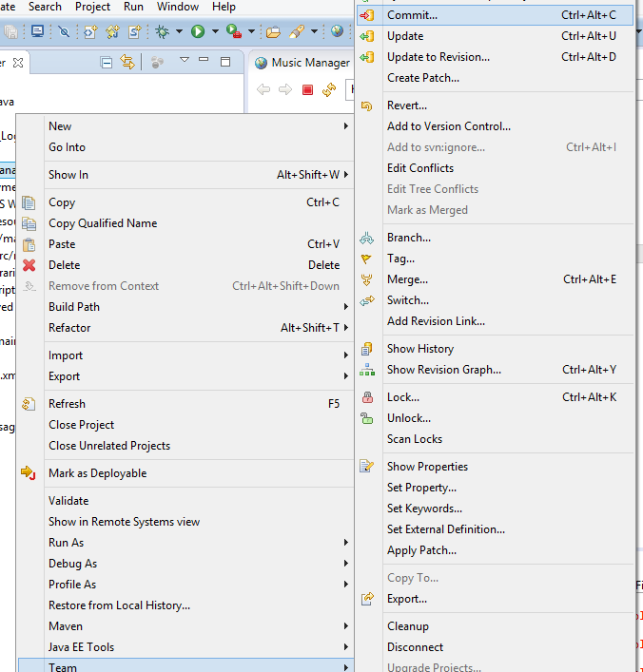The height and width of the screenshot is (672, 643).
Task: Click the Show History icon
Action: (x=367, y=349)
